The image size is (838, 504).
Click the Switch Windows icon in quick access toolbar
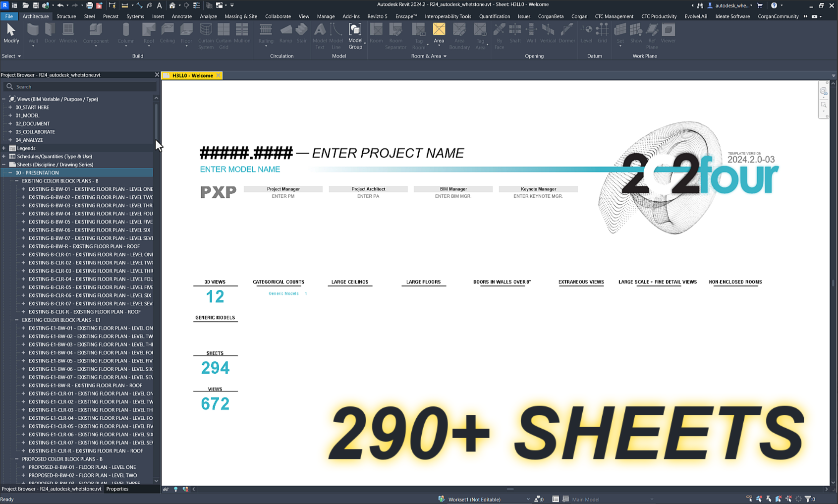[219, 5]
